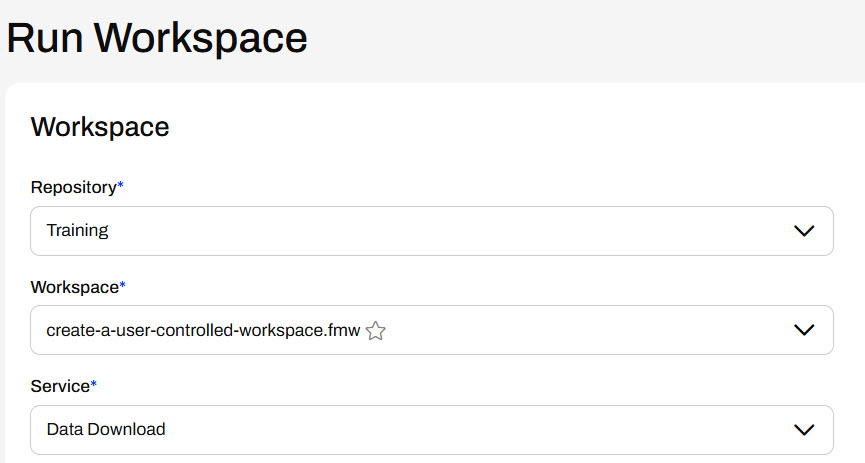This screenshot has width=865, height=463.
Task: Favorite the workspace with the star icon
Action: 376,331
